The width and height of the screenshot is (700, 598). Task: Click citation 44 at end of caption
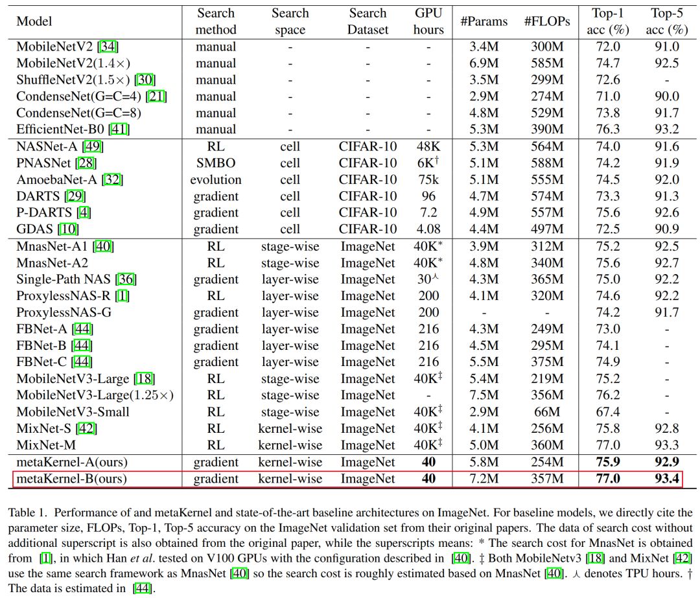pyautogui.click(x=143, y=588)
